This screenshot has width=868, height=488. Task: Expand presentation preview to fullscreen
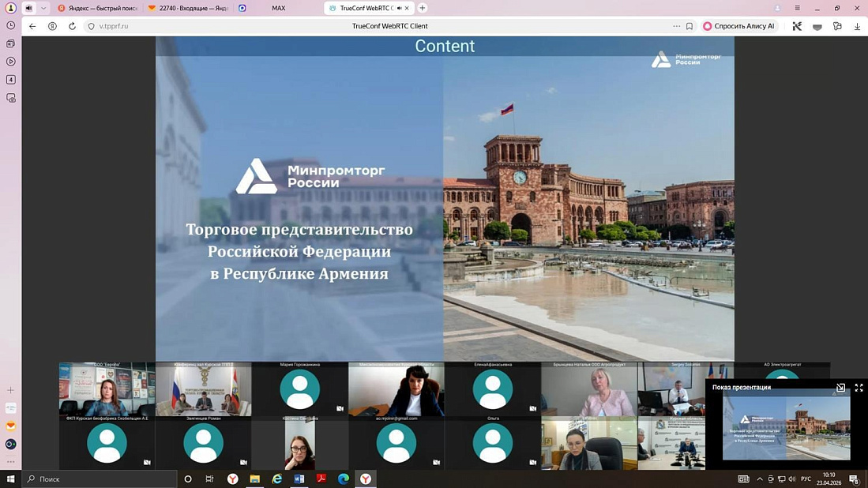click(859, 388)
